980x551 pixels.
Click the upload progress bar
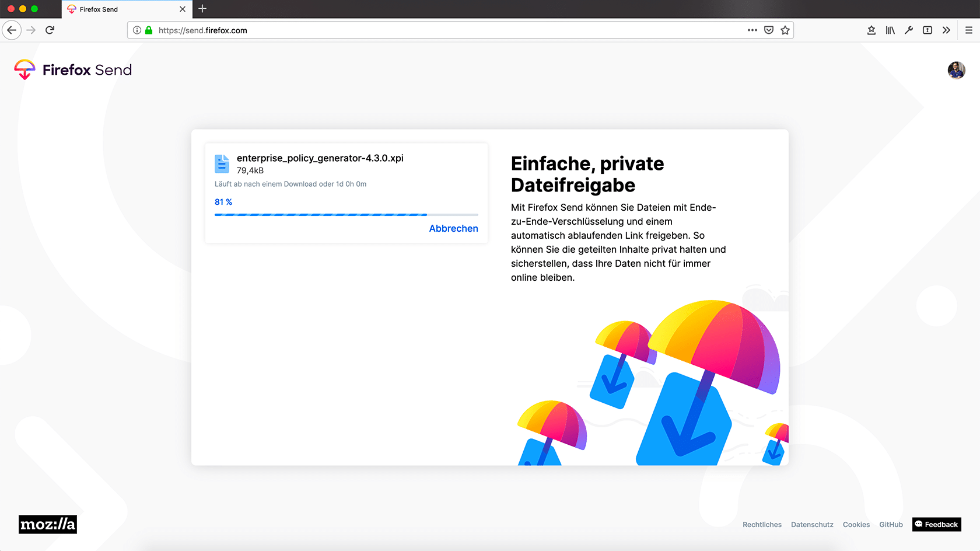click(346, 215)
